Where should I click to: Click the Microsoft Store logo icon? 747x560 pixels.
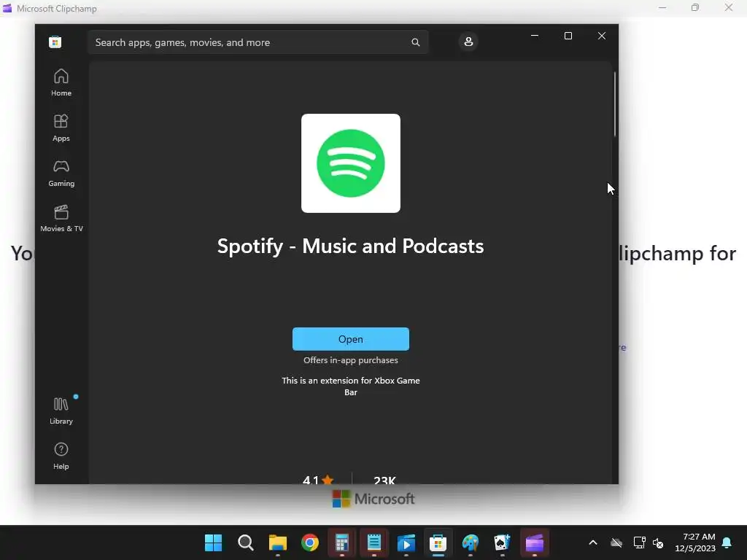pyautogui.click(x=55, y=42)
